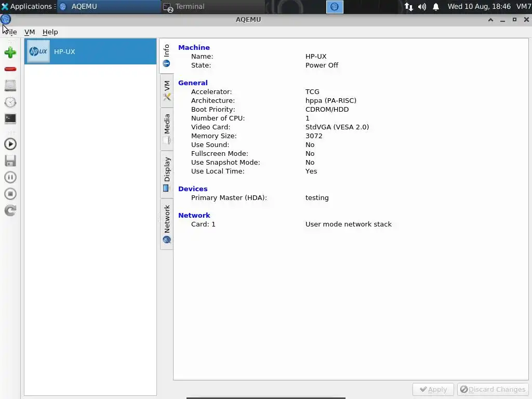Click the red minus delete VM icon
This screenshot has width=532, height=399.
click(x=10, y=69)
